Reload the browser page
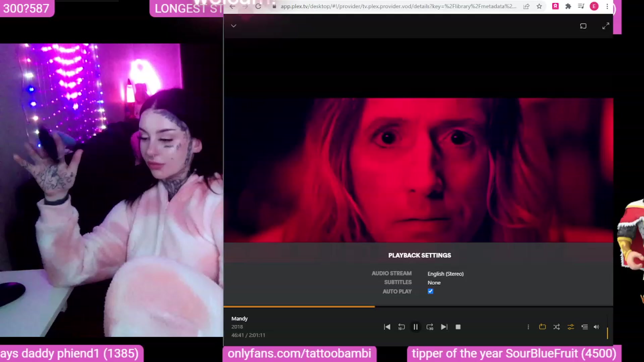The image size is (644, 362). pos(258,6)
